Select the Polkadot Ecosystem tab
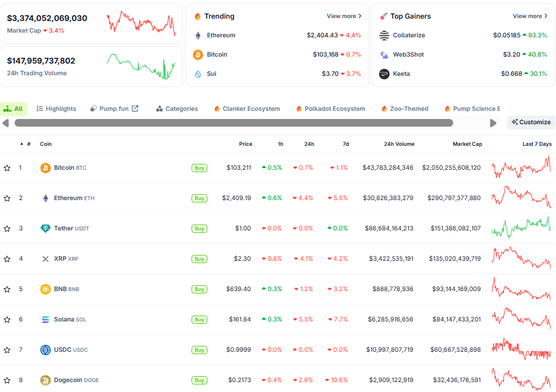The height and width of the screenshot is (392, 556). coord(331,108)
